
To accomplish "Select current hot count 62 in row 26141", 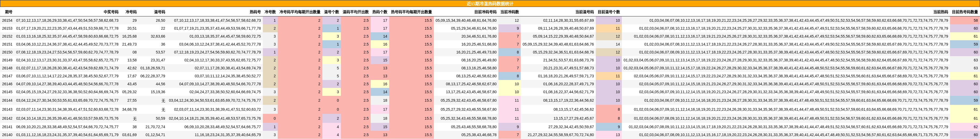I will pyautogui.click(x=965, y=127).
